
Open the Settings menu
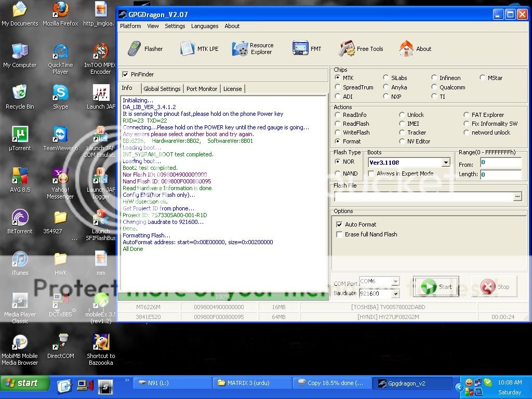175,26
